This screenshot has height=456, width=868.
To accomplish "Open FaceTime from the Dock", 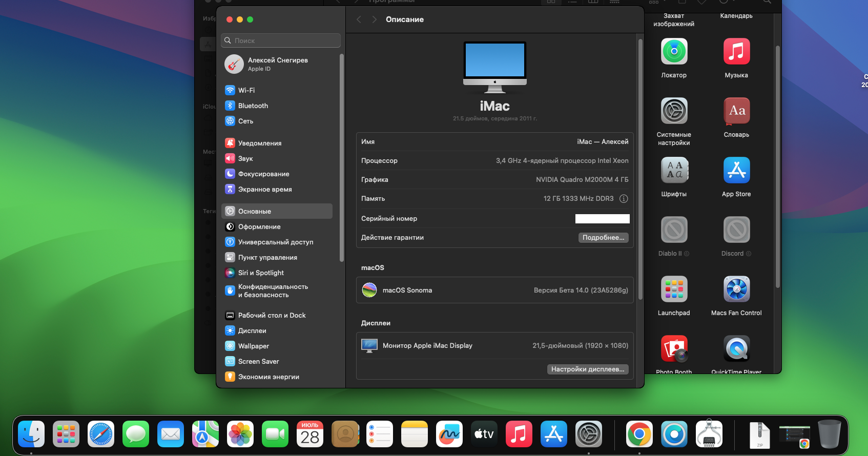I will point(275,434).
